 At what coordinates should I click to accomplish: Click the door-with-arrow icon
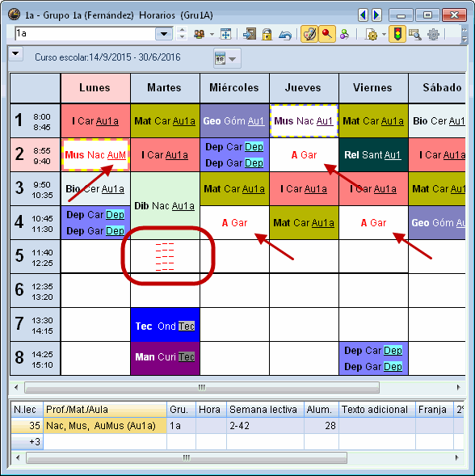[250, 34]
